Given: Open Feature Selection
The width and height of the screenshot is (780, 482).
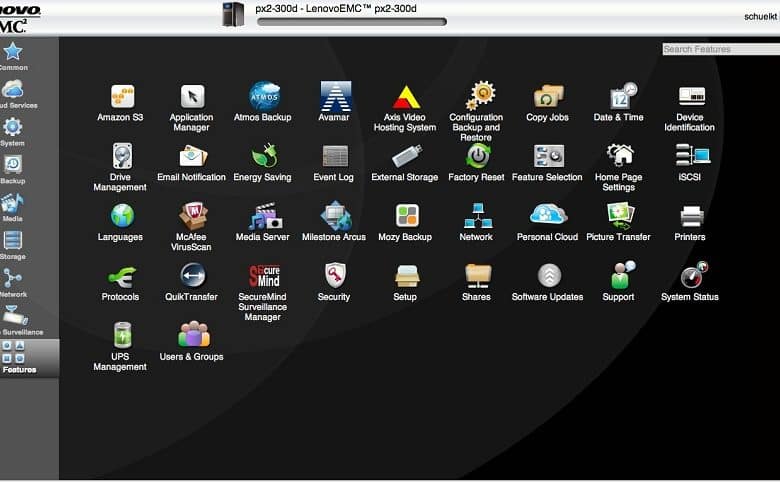Looking at the screenshot, I should (547, 163).
